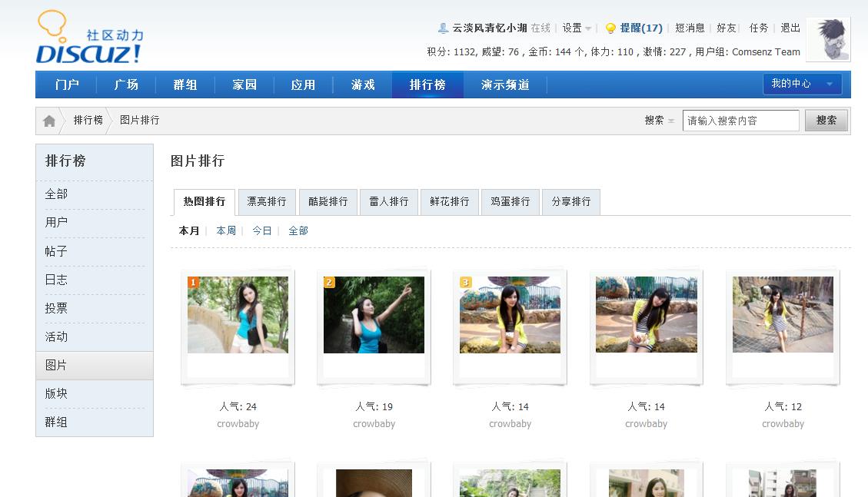Open 家园 in the navigation bar
Screen dimensions: 868x497
(x=244, y=84)
